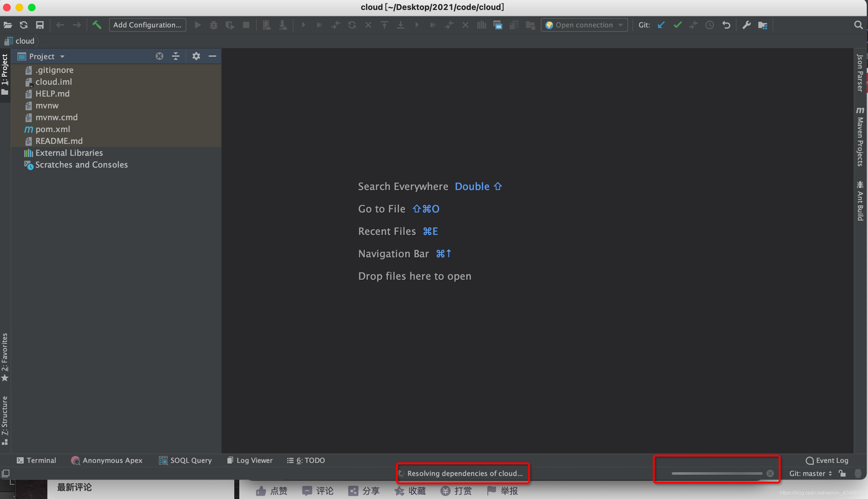The width and height of the screenshot is (868, 499).
Task: Select pom.xml in the Project tree
Action: point(52,129)
